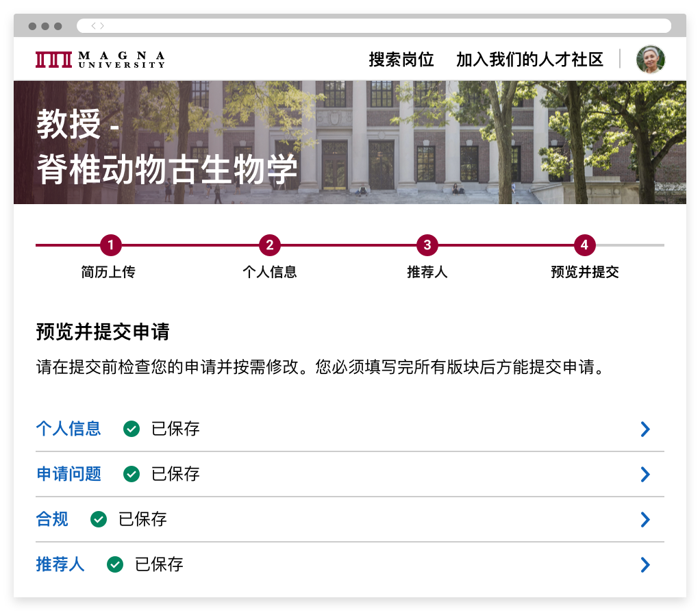700x611 pixels.
Task: Click 已保存 status next to 推荐人 link
Action: (159, 564)
